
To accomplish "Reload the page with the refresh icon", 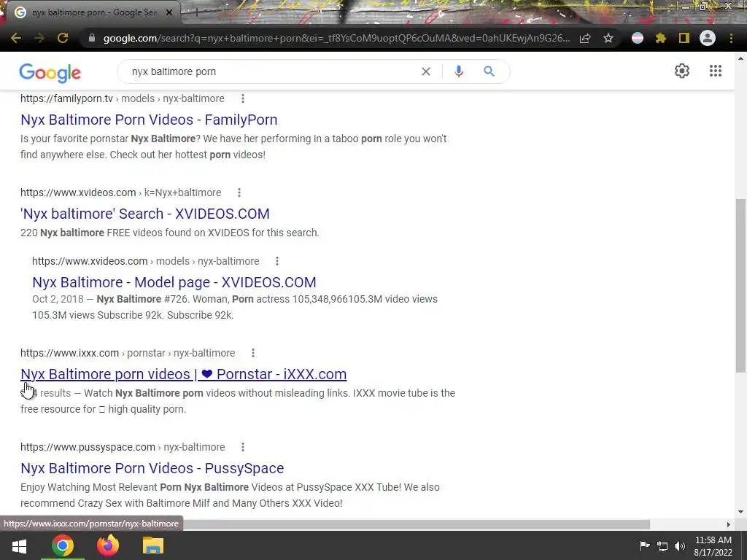I will tap(63, 38).
